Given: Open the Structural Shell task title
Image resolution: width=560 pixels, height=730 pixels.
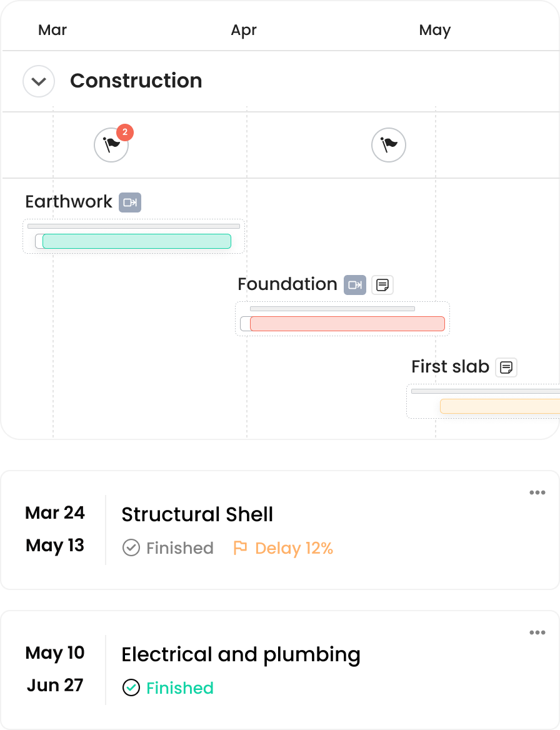Looking at the screenshot, I should coord(197,514).
